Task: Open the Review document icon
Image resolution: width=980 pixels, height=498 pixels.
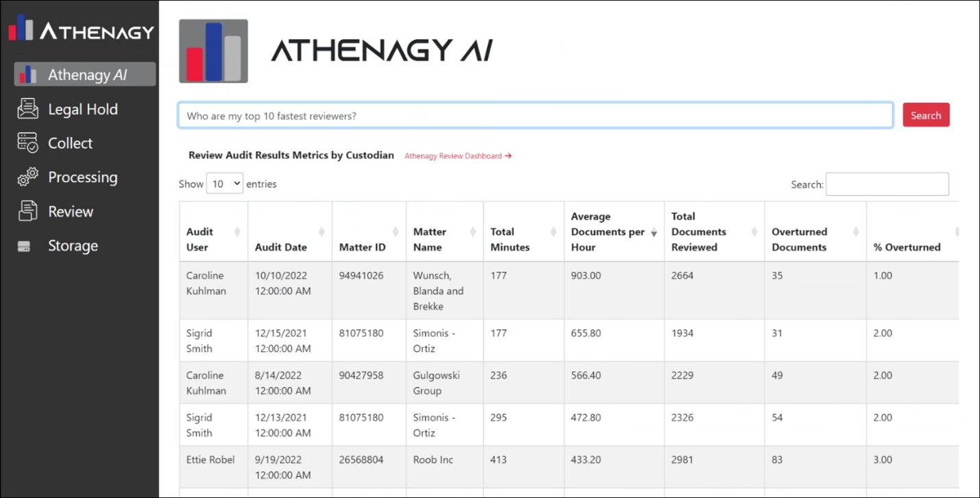Action: click(28, 212)
